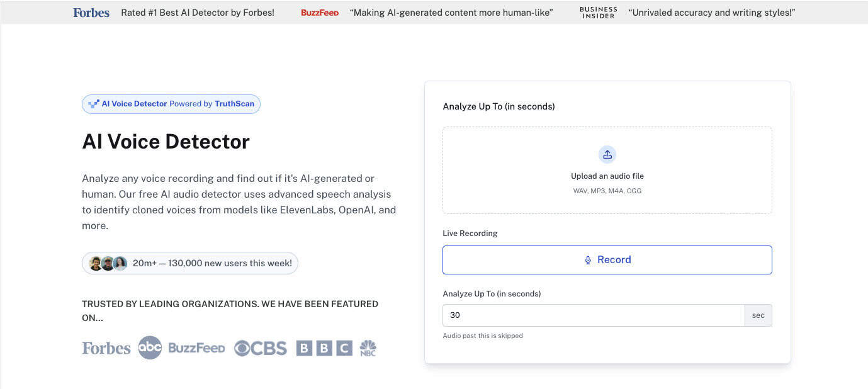Focus the seconds input showing 30
Image resolution: width=868 pixels, height=389 pixels.
(593, 315)
